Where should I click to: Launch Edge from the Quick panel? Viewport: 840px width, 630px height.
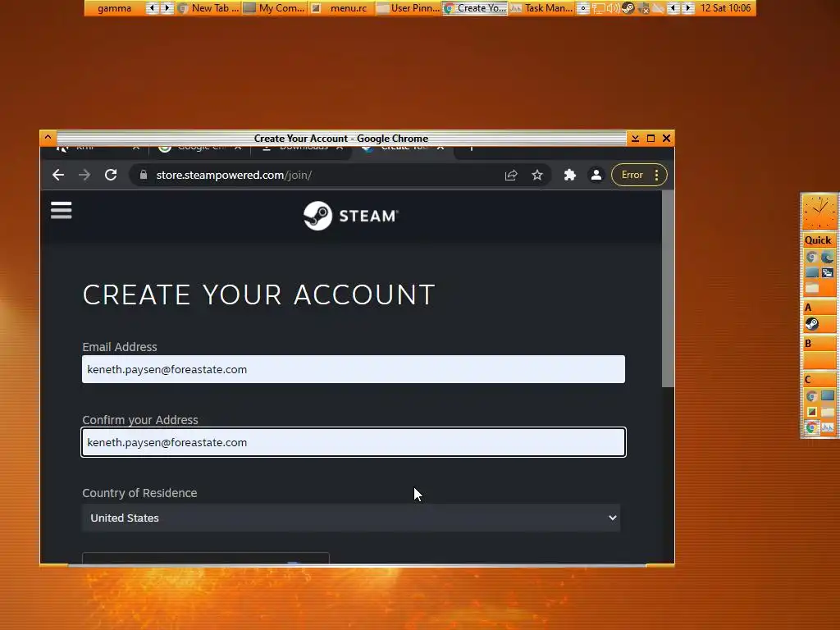pos(827,257)
